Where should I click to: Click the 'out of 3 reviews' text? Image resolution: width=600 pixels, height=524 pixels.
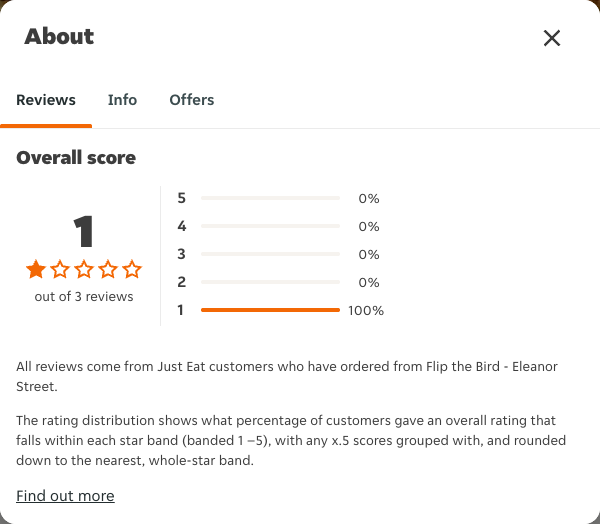pos(84,297)
